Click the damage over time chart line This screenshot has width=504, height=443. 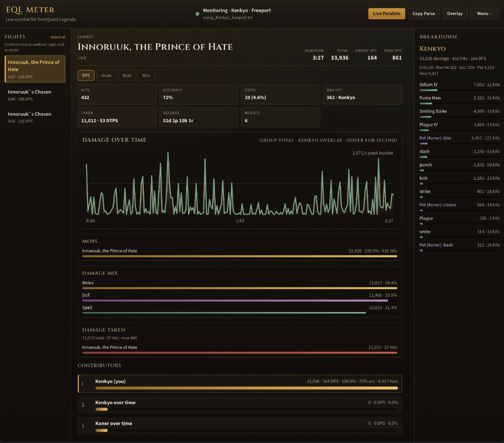point(240,183)
